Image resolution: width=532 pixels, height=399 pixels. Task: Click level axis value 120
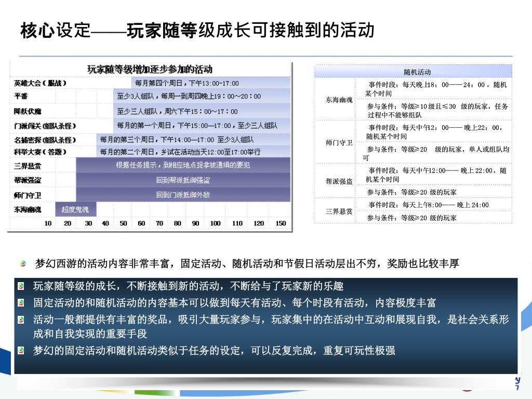pos(259,223)
